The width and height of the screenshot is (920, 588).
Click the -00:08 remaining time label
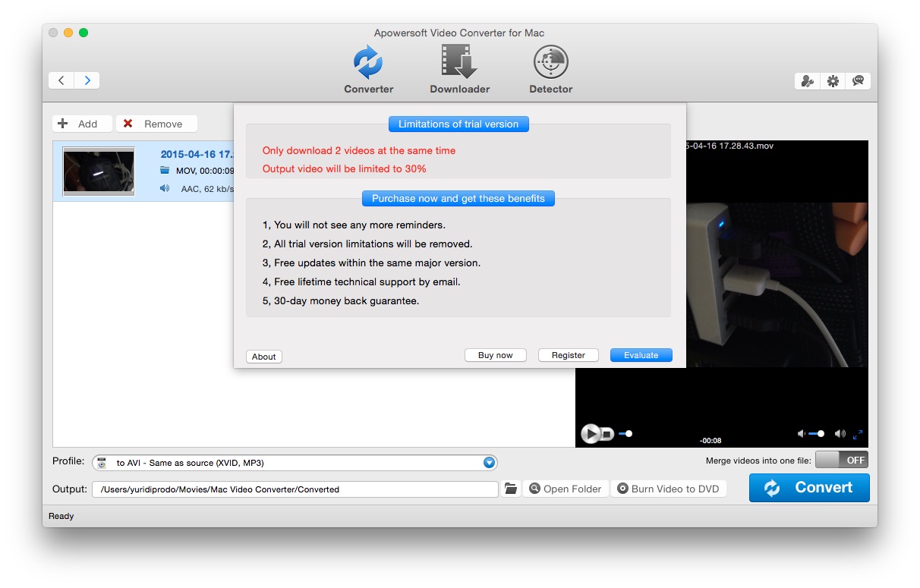[710, 440]
